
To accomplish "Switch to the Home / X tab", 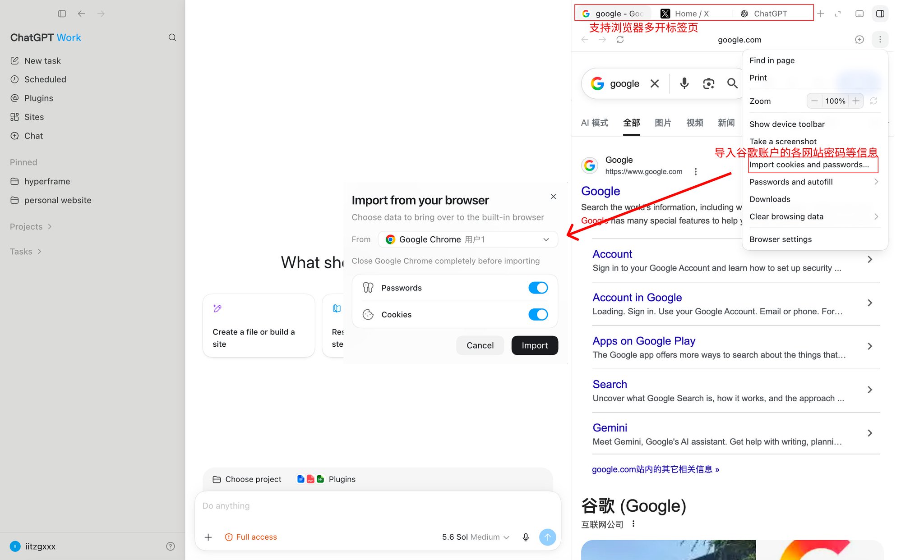I will (x=685, y=14).
